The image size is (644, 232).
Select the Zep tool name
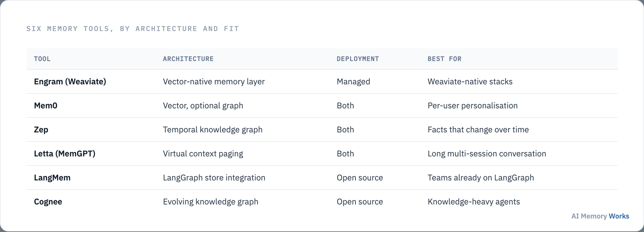[41, 130]
